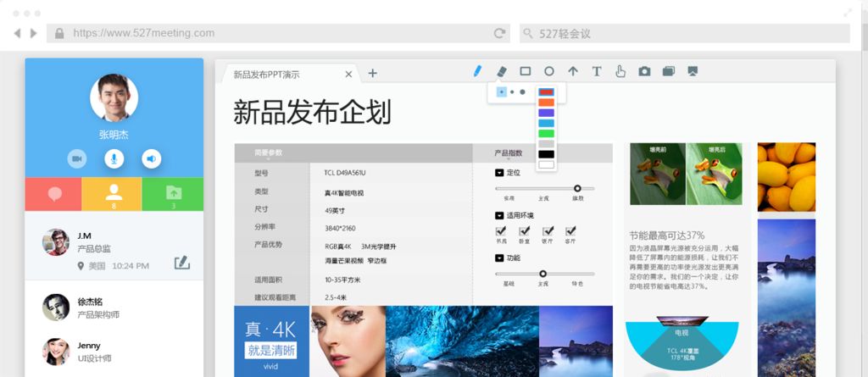Pick the green color swatch
868x377 pixels.
tap(547, 133)
